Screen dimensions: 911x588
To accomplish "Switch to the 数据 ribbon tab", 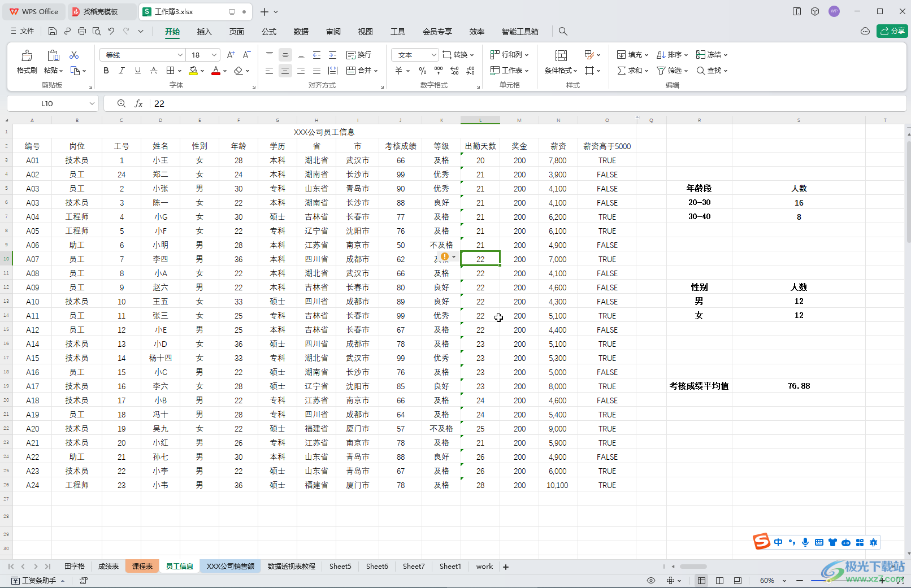I will tap(301, 32).
